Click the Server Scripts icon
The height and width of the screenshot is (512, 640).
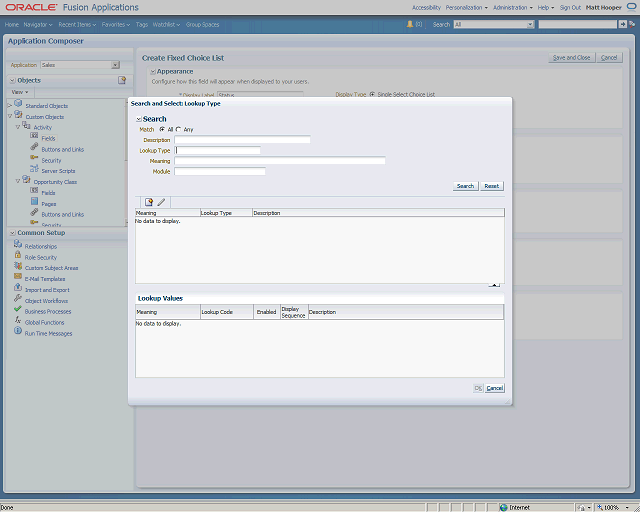(34, 168)
